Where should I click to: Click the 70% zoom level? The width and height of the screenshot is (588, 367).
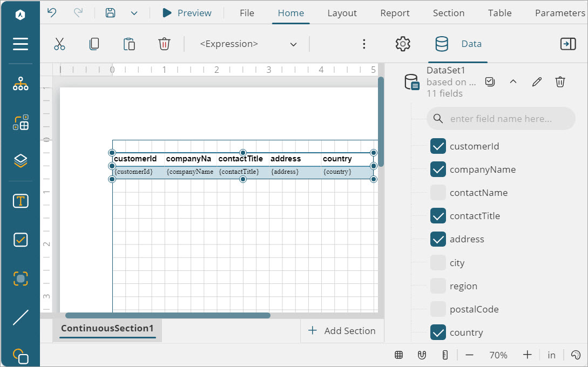tap(498, 355)
